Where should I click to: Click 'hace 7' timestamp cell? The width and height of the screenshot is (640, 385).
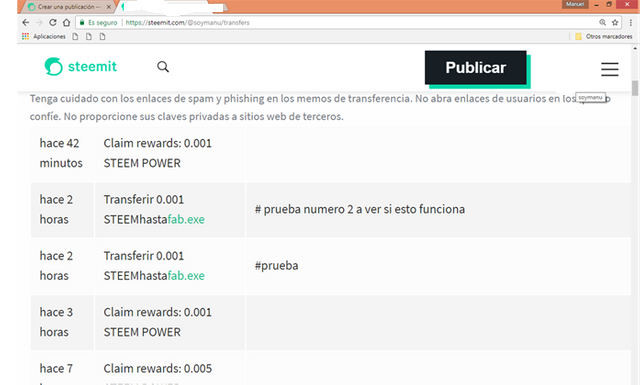coord(56,369)
